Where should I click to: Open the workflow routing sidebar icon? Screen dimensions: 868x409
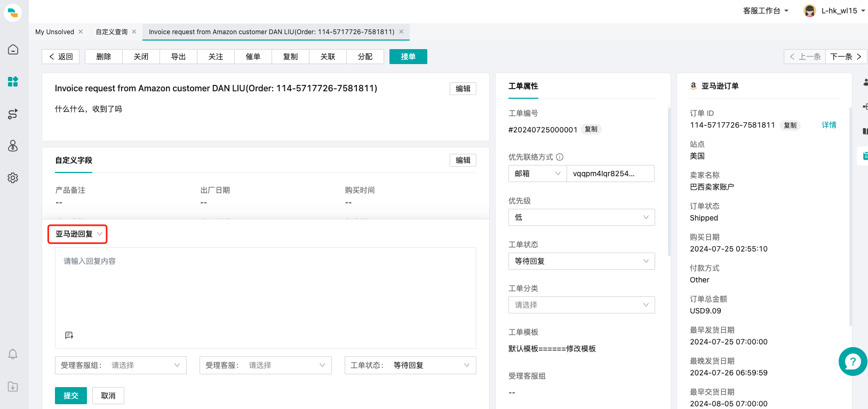(13, 114)
